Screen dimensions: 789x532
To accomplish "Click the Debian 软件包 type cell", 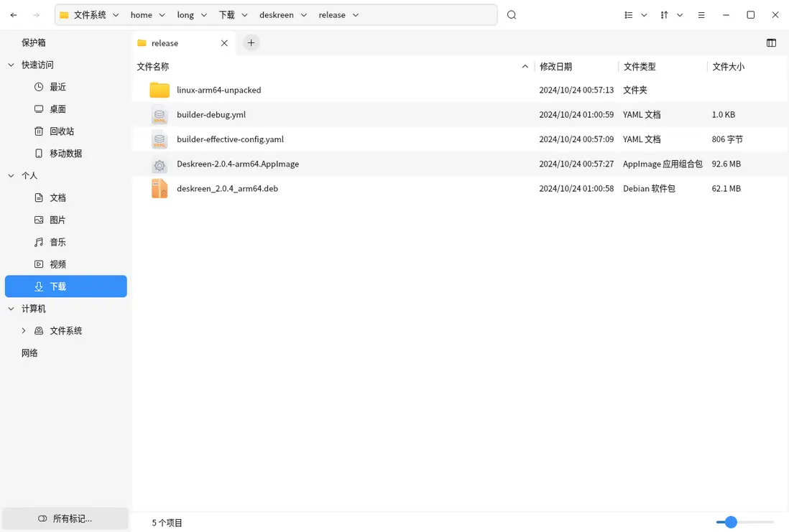I will click(649, 189).
